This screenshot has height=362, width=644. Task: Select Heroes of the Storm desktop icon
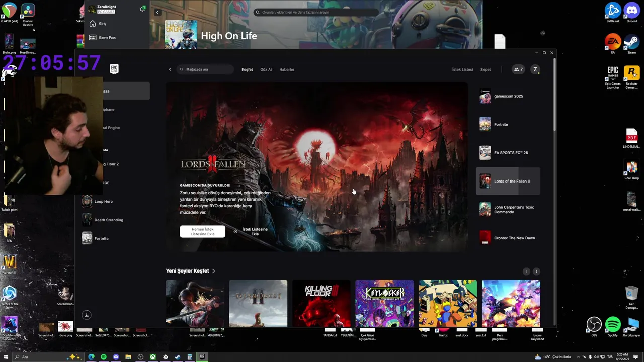[9, 297]
